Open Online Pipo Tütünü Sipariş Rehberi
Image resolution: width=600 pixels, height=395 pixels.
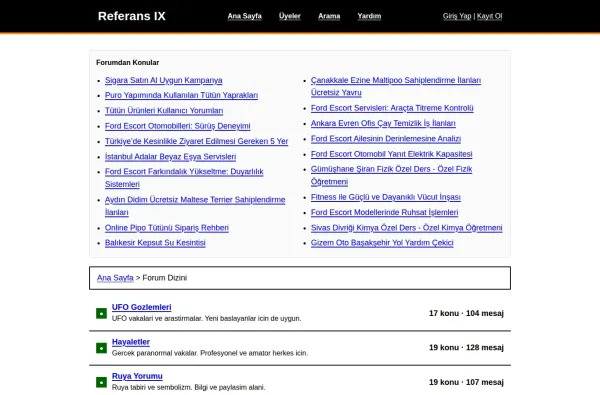167,228
